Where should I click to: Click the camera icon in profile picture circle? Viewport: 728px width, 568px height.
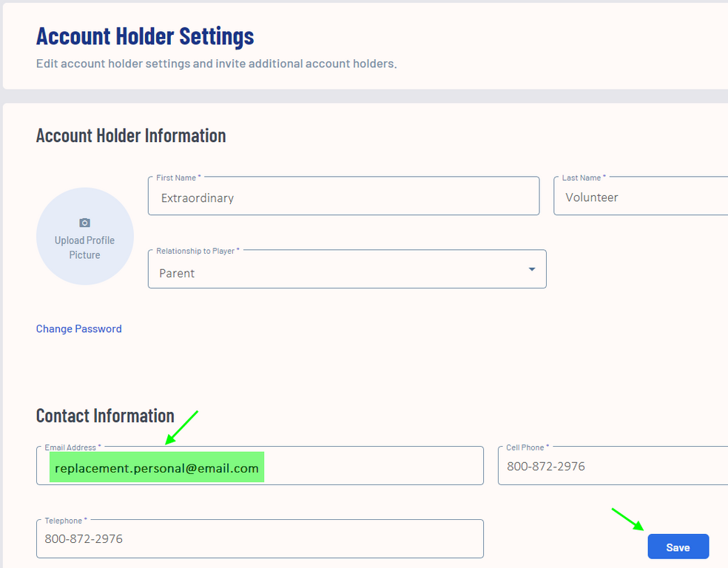[84, 223]
